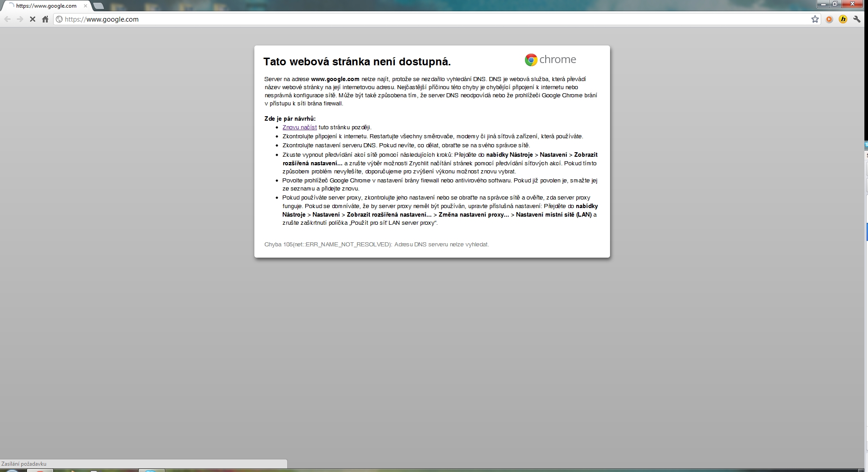Click the bullet 'Zkontrolujte připojení k internetu'
This screenshot has width=868, height=472.
tap(433, 136)
